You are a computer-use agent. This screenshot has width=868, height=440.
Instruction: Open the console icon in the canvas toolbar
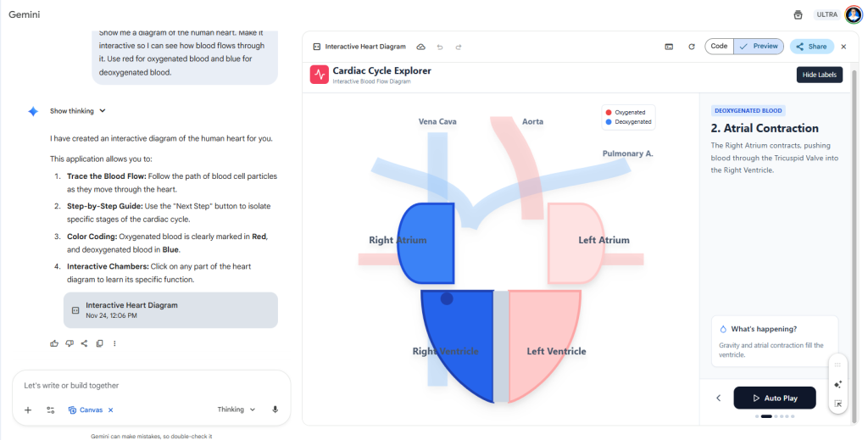[669, 47]
